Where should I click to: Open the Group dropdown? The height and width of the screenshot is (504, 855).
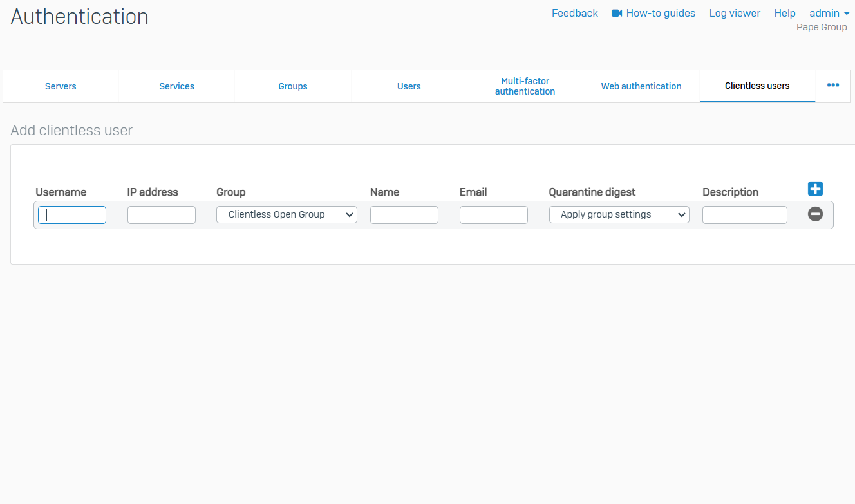click(287, 215)
